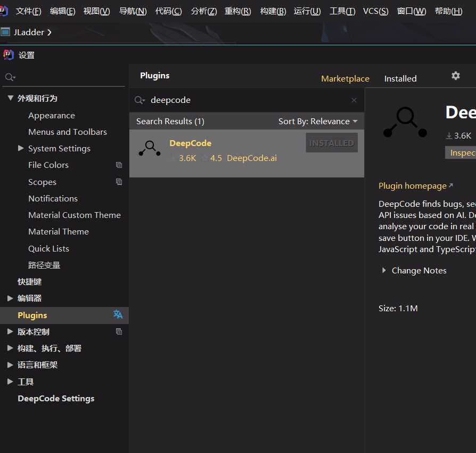This screenshot has width=476, height=453.
Task: Select Plugins in the settings tree
Action: [x=64, y=315]
